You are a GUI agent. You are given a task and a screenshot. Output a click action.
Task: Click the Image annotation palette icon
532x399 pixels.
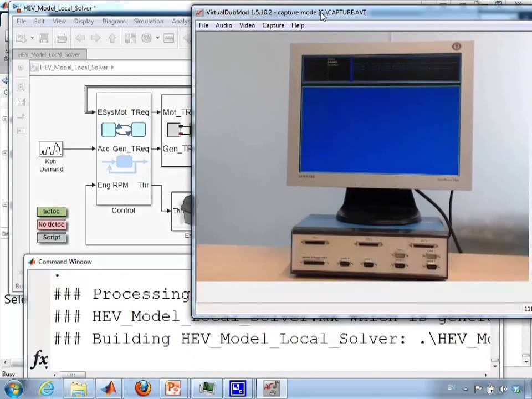click(21, 131)
